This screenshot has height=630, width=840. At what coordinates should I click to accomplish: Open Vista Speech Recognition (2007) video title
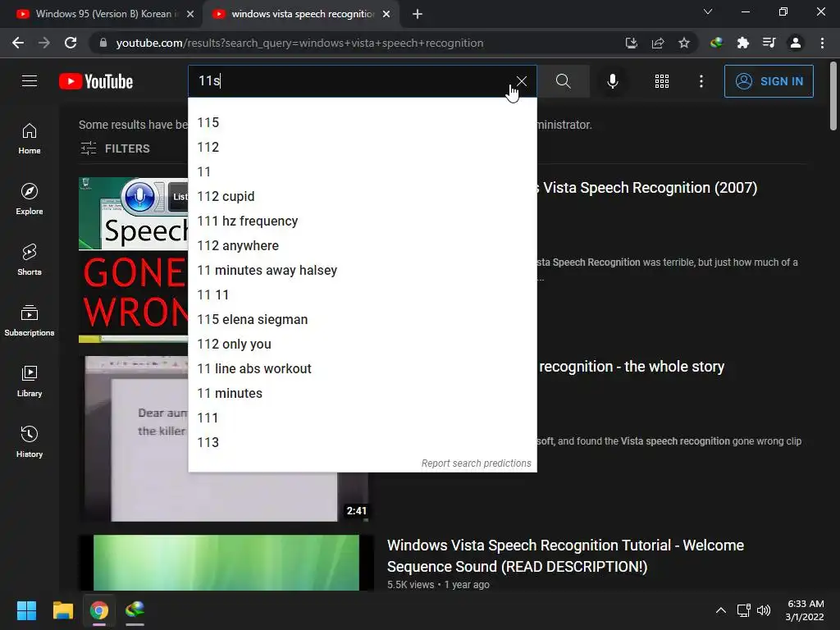tap(647, 188)
